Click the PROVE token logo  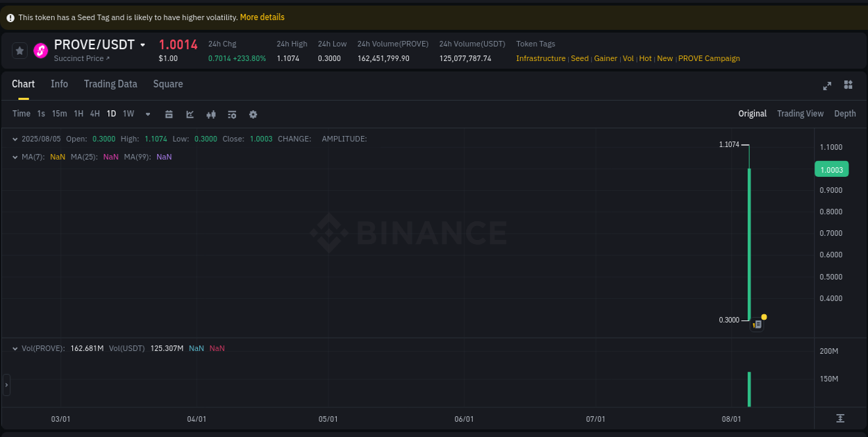pos(41,51)
